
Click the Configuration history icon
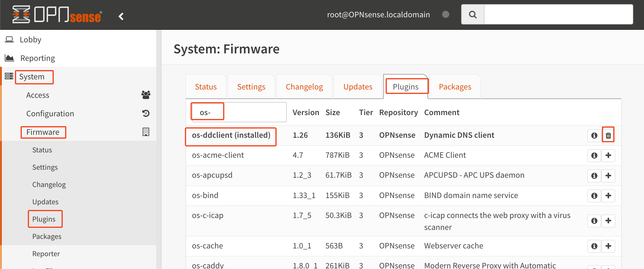[x=146, y=113]
